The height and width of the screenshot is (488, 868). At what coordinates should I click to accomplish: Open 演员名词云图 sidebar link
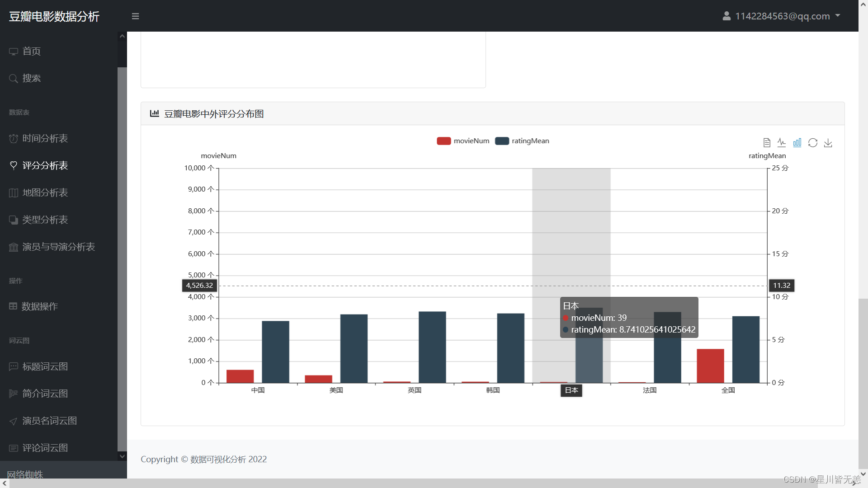50,421
